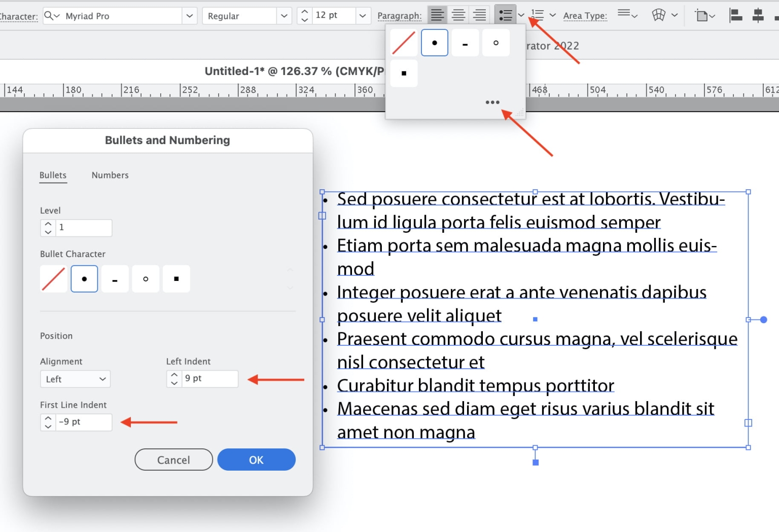Choose the open circle bullet character
Image resolution: width=779 pixels, height=532 pixels.
(146, 278)
